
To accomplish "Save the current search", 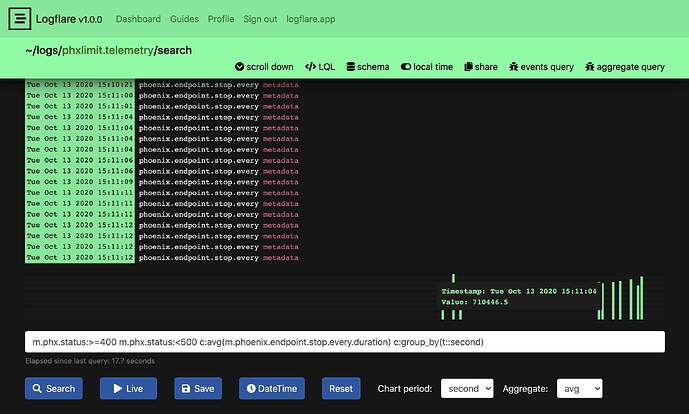I will [x=198, y=389].
